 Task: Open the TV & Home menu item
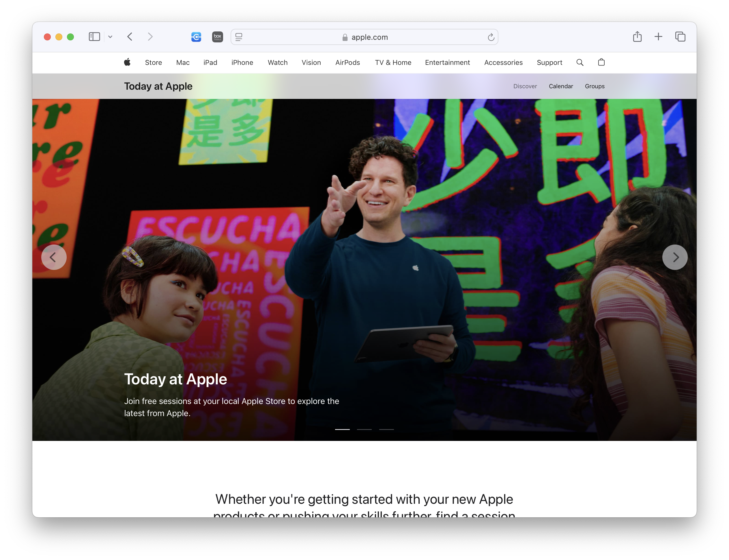coord(393,63)
